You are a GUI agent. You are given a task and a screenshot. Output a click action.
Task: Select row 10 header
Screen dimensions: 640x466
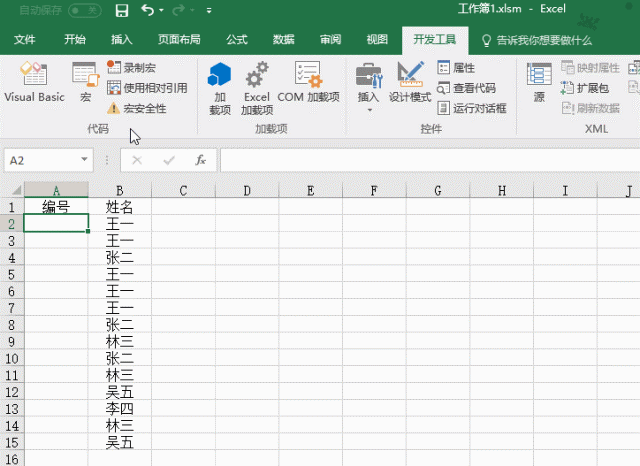pos(12,358)
